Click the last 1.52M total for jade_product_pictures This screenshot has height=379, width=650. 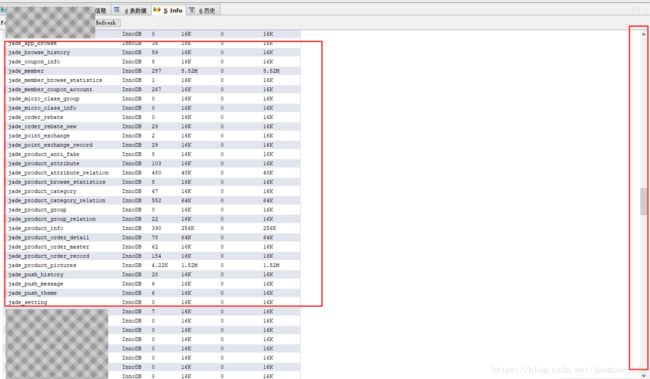[271, 265]
